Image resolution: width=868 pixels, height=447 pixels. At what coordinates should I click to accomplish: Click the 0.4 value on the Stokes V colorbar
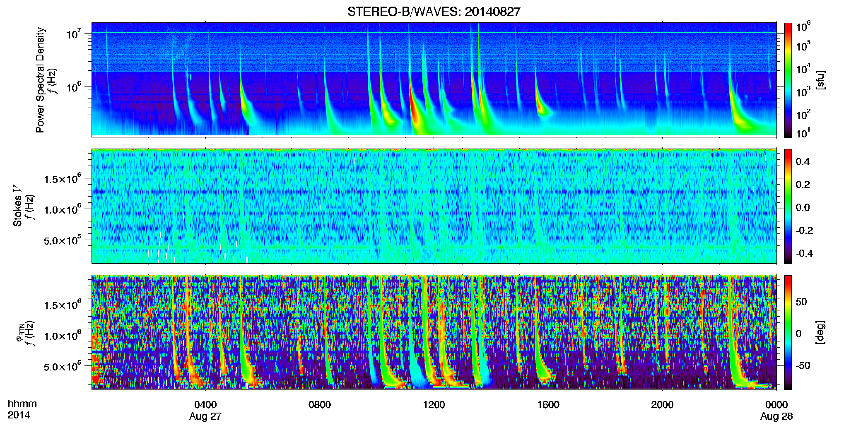803,162
